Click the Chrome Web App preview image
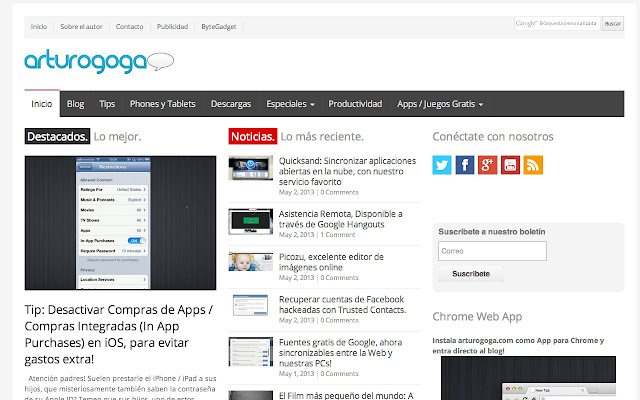 click(528, 378)
